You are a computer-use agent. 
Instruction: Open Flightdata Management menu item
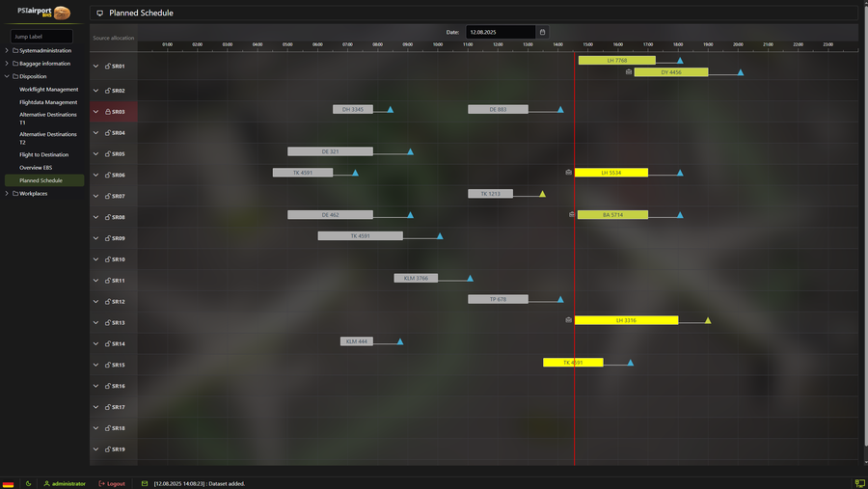pos(48,102)
